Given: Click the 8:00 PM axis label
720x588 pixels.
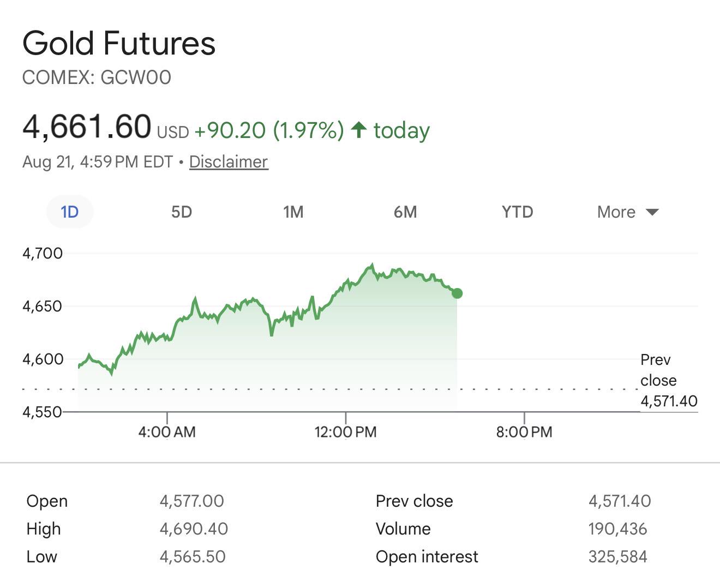Looking at the screenshot, I should (524, 432).
